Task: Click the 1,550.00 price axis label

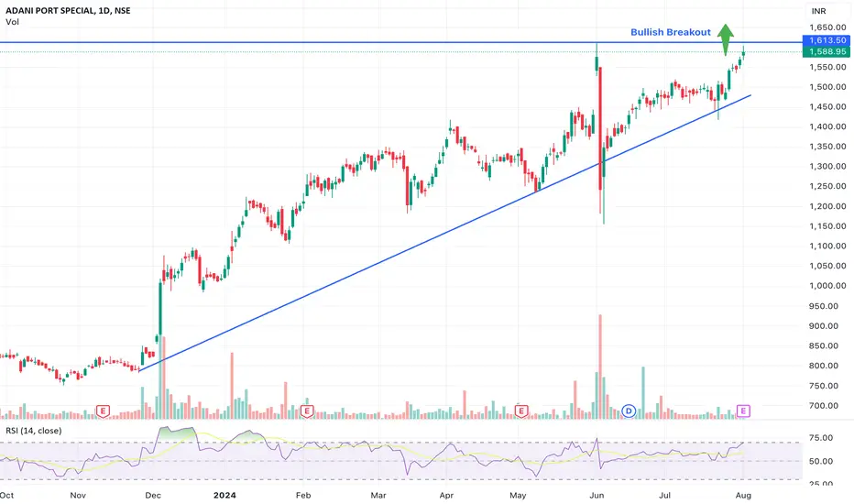Action: [x=827, y=67]
